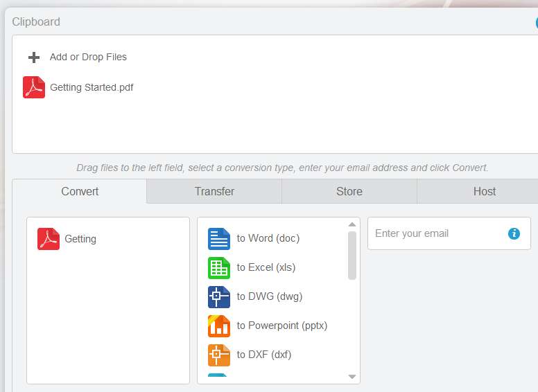This screenshot has width=538, height=392.
Task: Switch to the Store tab
Action: click(x=349, y=191)
